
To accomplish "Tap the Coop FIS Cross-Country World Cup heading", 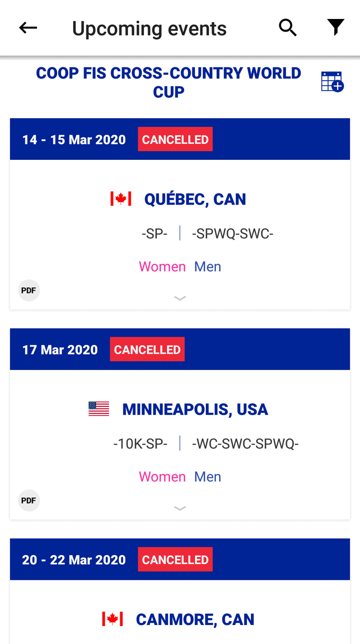I will click(x=169, y=82).
